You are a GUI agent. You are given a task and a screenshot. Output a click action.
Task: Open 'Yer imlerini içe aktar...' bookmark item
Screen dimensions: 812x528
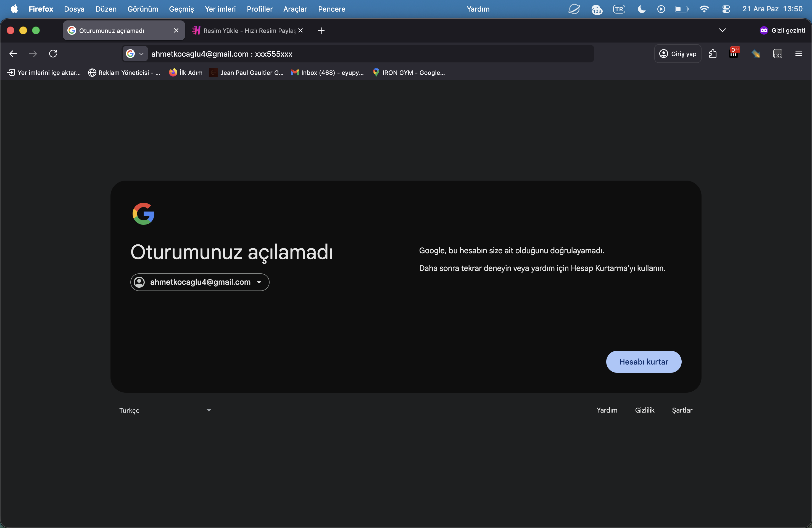(44, 72)
